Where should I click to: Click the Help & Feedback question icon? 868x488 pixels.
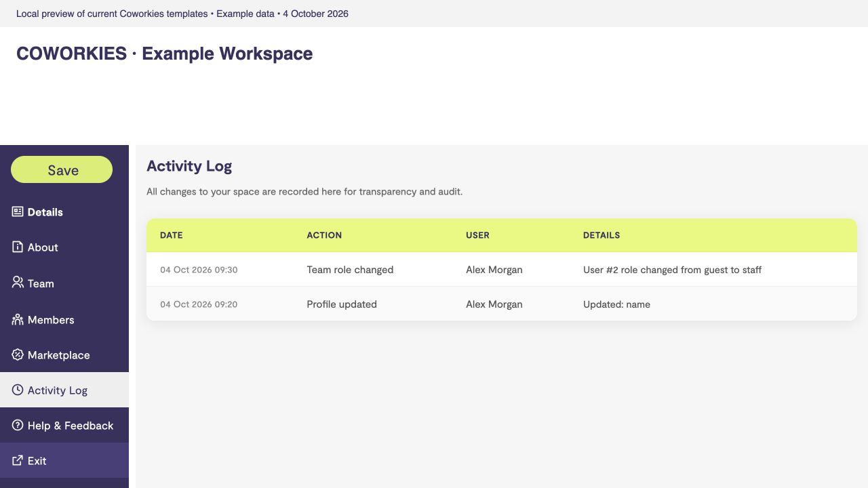pyautogui.click(x=18, y=425)
